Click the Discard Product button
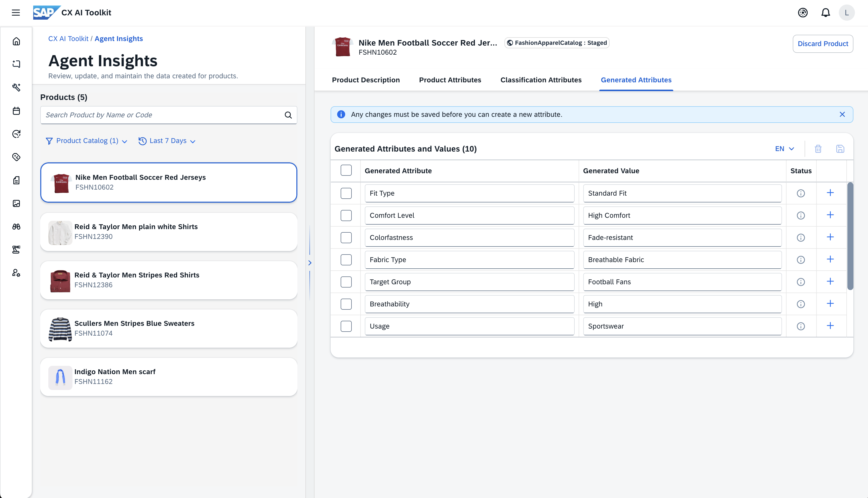 [822, 44]
